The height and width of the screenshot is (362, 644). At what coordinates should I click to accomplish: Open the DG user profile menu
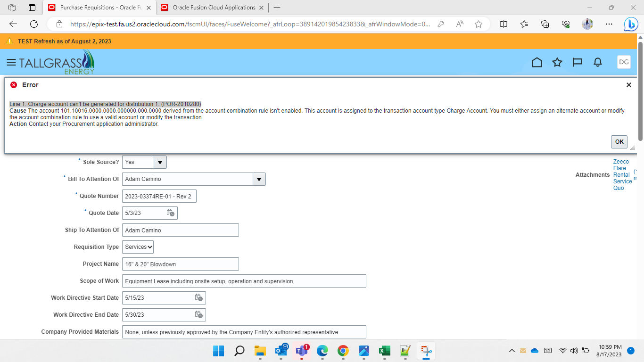click(x=624, y=62)
